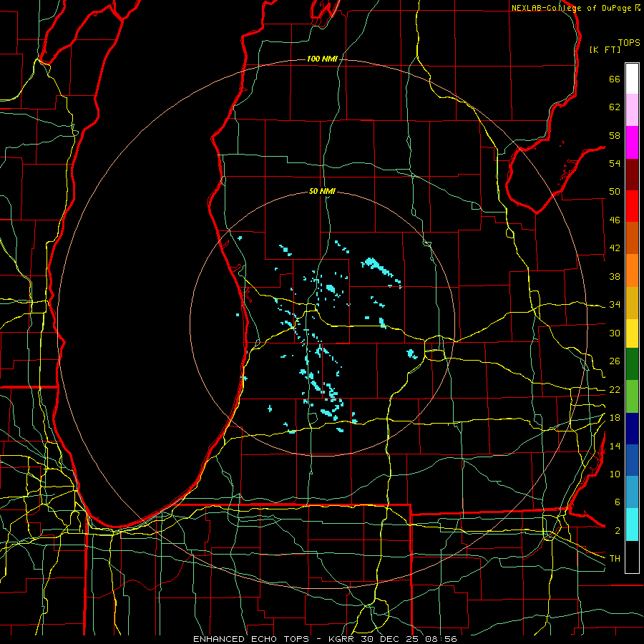Click the magenta 58 kft legend swatch
The width and height of the screenshot is (644, 644).
click(x=632, y=142)
